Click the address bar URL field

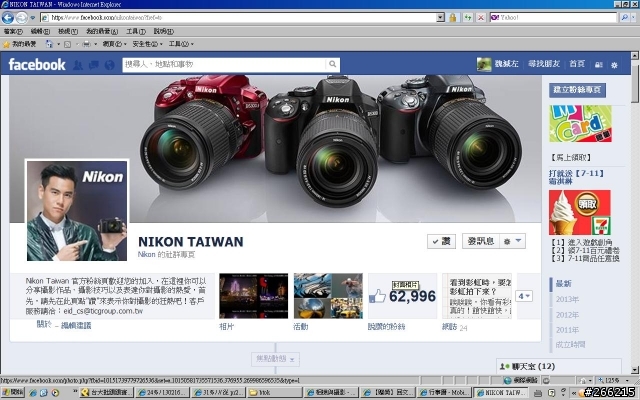238,18
